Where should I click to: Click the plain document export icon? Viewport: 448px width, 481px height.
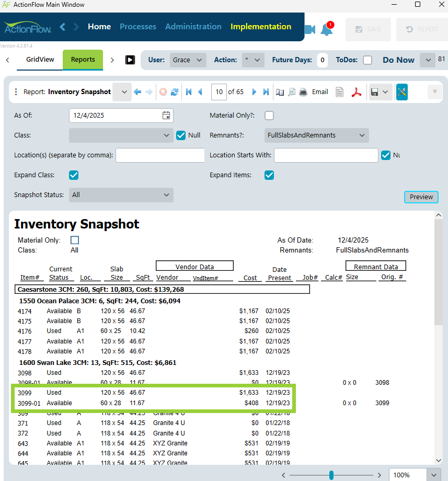pos(339,92)
